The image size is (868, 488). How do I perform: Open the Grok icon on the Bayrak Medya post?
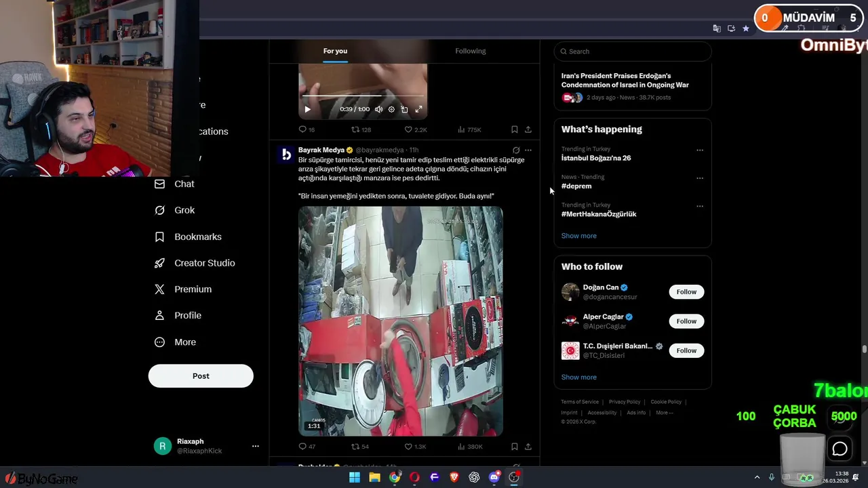pos(516,150)
